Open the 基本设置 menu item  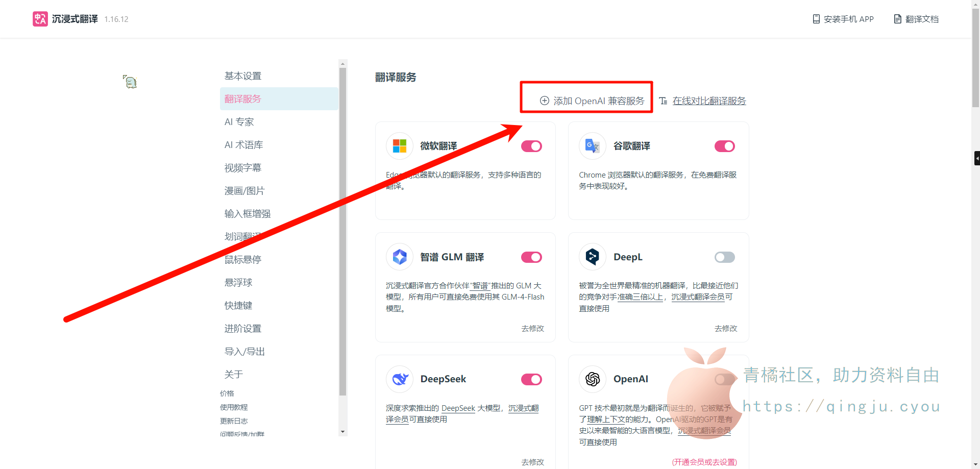tap(279, 76)
